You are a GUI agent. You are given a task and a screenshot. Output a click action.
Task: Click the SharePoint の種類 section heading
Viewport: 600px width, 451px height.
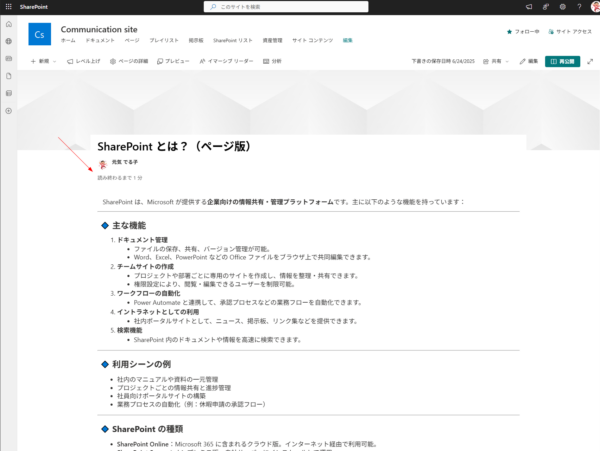click(x=147, y=429)
